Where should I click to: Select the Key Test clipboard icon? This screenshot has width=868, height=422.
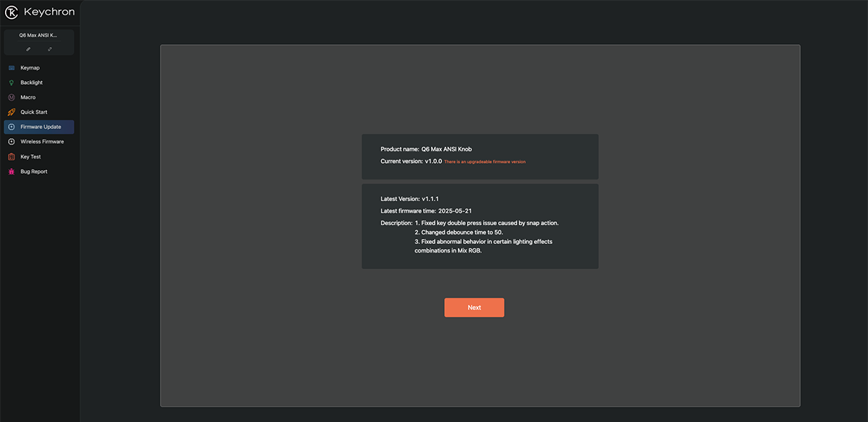(12, 157)
